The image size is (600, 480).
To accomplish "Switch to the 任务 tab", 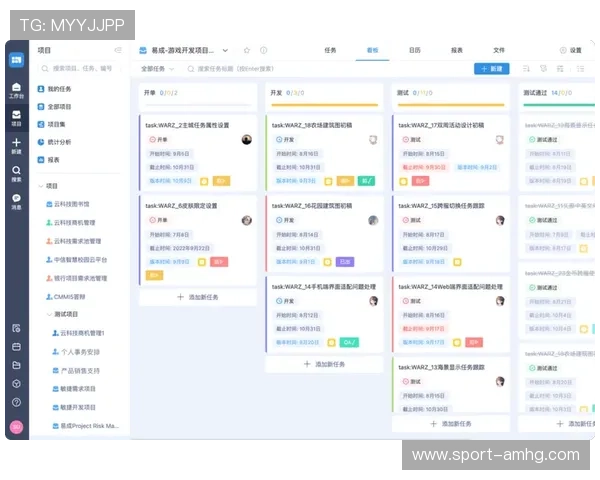I will pos(330,50).
